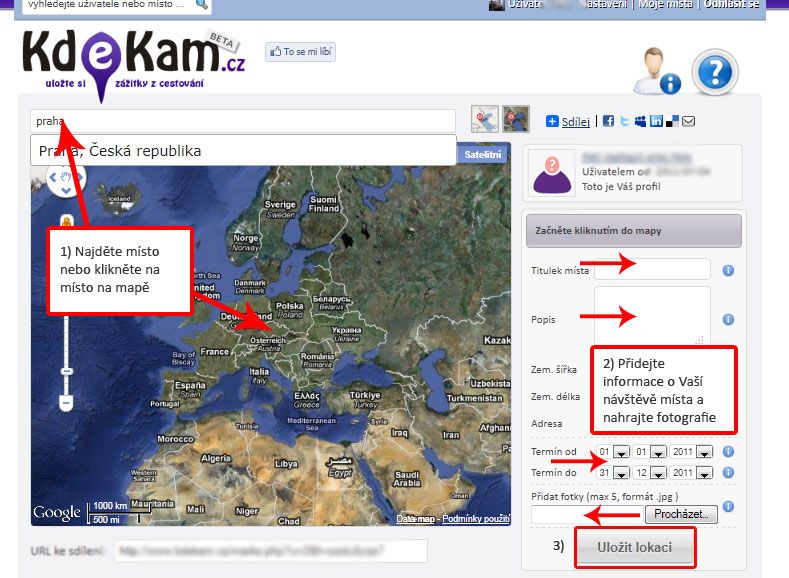Show info for Titulek místa field
Image resolution: width=789 pixels, height=578 pixels.
click(728, 270)
